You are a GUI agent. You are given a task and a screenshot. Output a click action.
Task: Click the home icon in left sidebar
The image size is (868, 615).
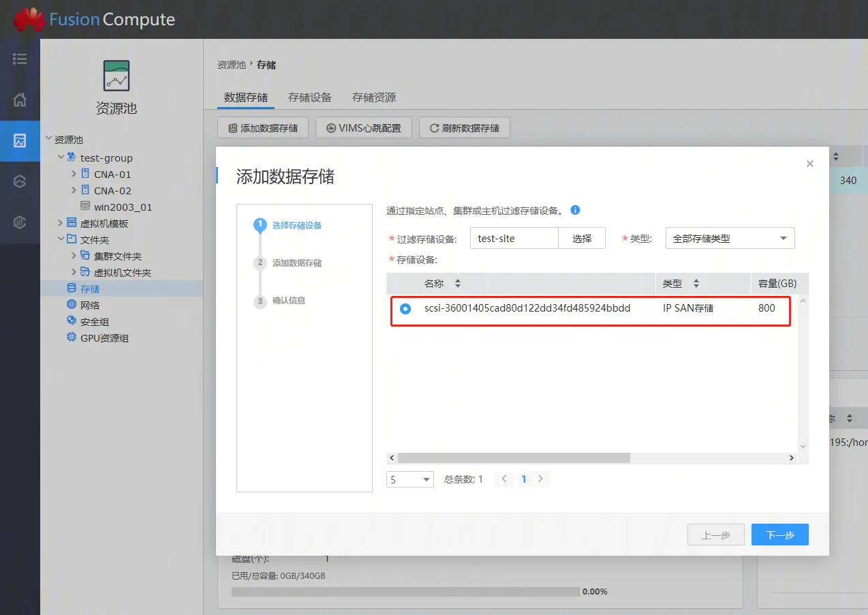20,100
